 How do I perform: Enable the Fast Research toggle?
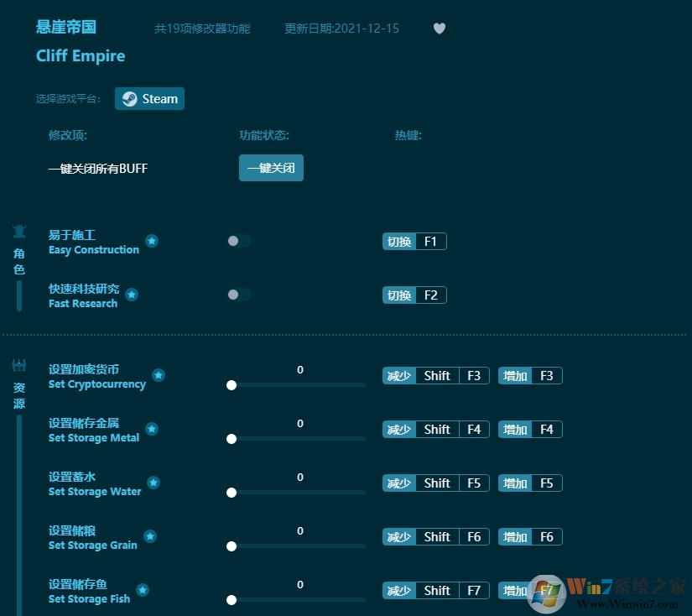pyautogui.click(x=239, y=295)
